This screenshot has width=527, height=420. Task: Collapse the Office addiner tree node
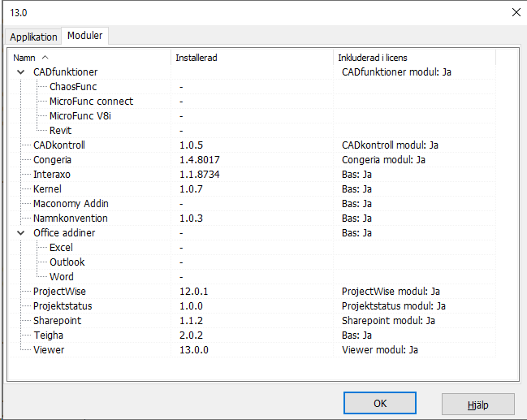click(21, 233)
